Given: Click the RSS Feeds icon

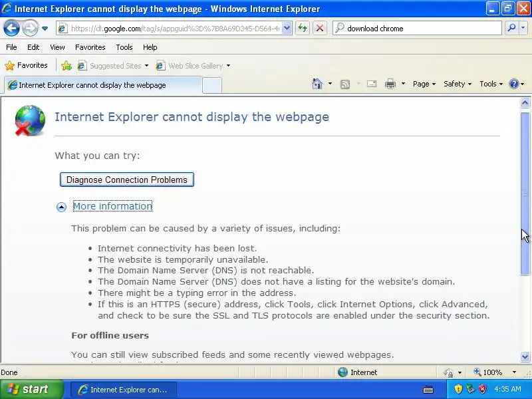Looking at the screenshot, I should click(x=345, y=84).
